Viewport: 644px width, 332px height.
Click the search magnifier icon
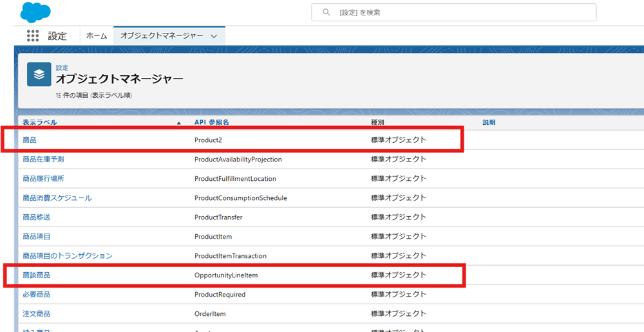tap(326, 12)
